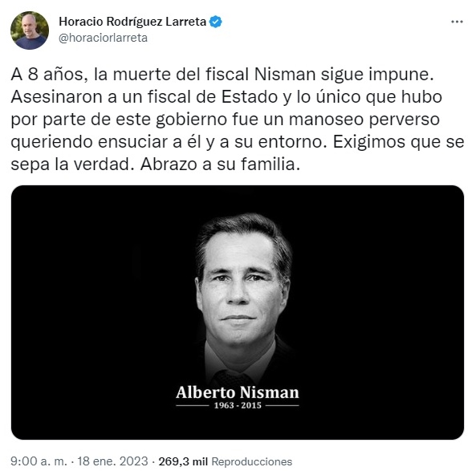Click the line right of the years

coord(283,405)
